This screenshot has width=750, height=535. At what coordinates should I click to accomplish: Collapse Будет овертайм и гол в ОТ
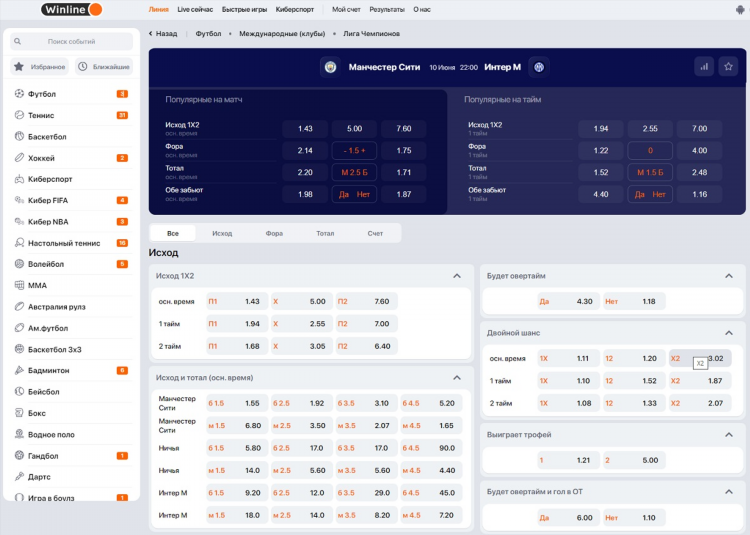[x=729, y=491]
